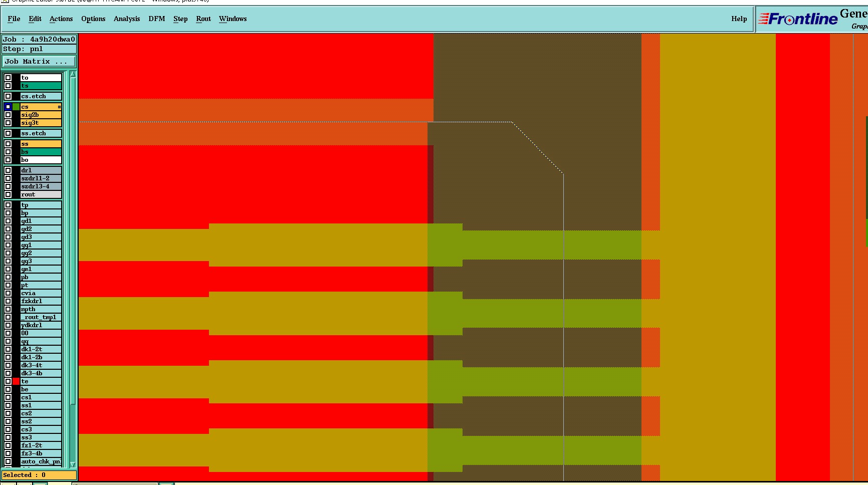The height and width of the screenshot is (485, 868).
Task: Select the 'ss' layer name
Action: pyautogui.click(x=41, y=144)
